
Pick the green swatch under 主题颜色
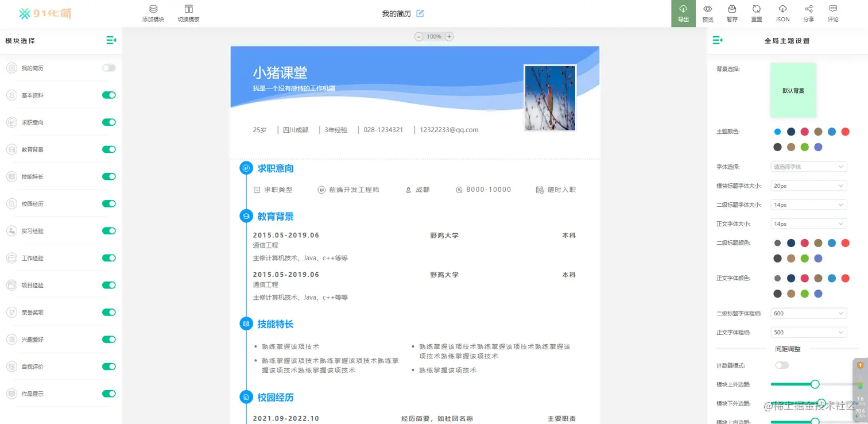point(805,147)
